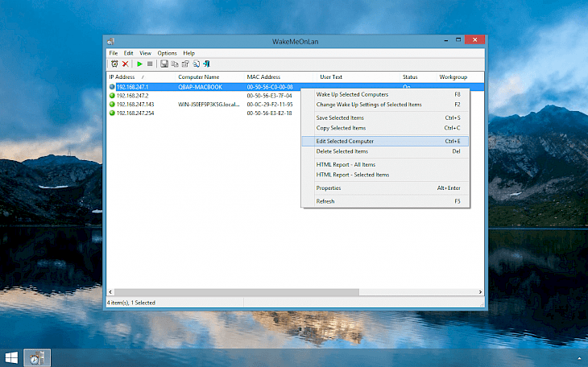Choose Refresh in the context menu
Viewport: 588px width, 367px height.
[386, 201]
